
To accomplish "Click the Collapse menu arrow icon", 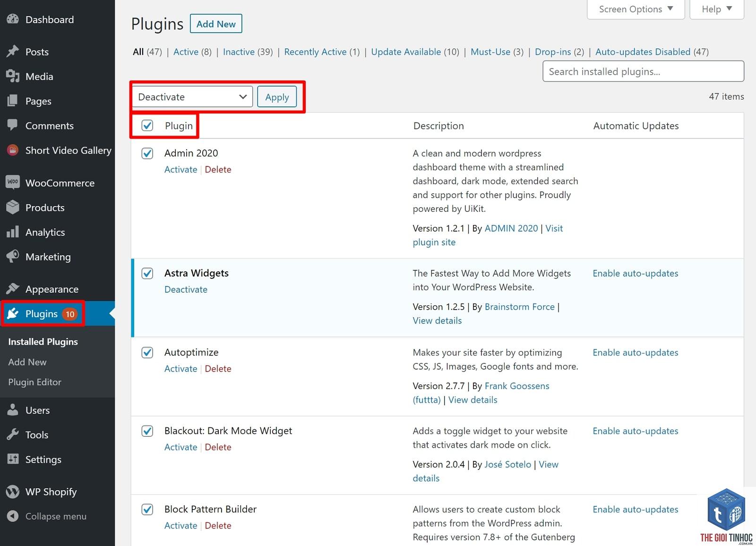I will 13,516.
